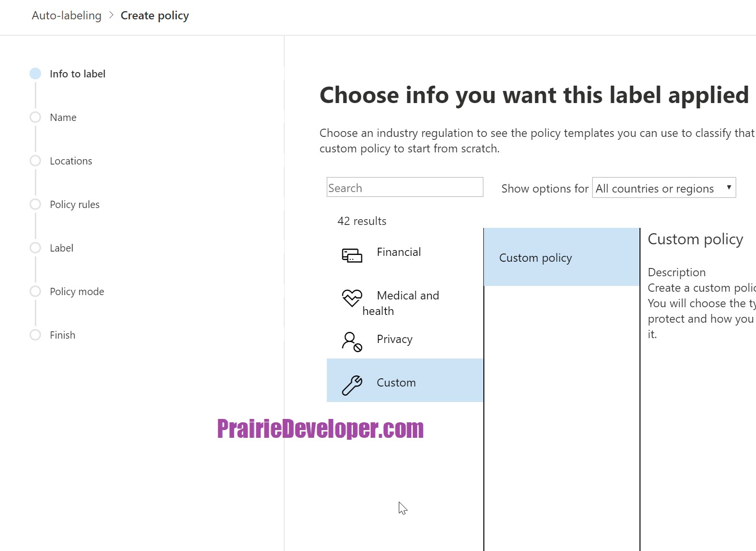The image size is (756, 551).
Task: Select the Name step circle
Action: (35, 117)
